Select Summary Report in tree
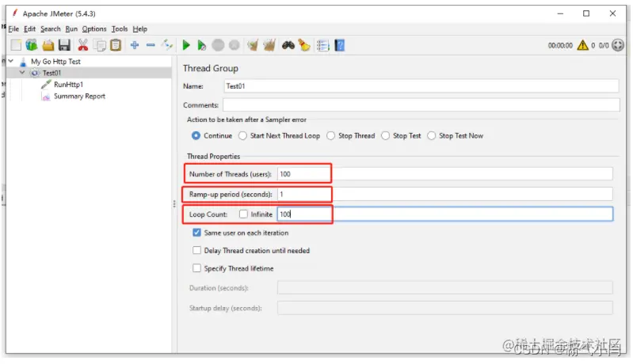 coord(79,96)
